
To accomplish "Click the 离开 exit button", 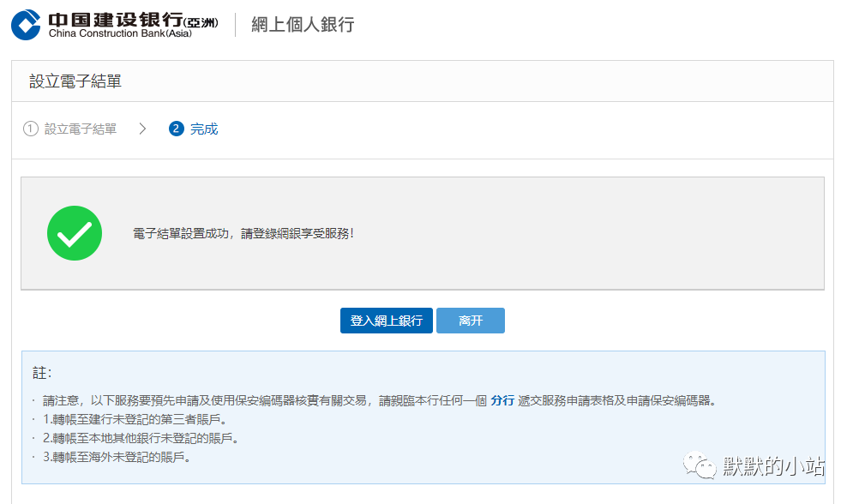I will click(470, 321).
